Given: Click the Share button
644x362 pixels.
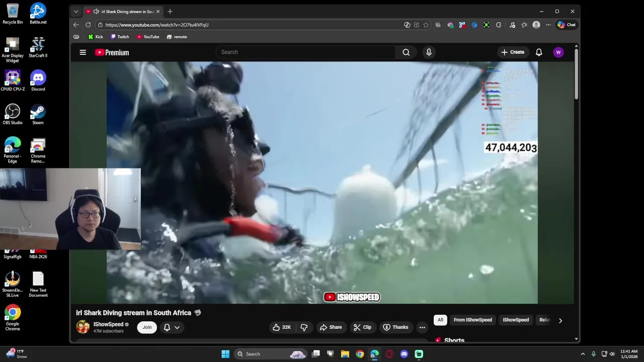Looking at the screenshot, I should [x=331, y=327].
